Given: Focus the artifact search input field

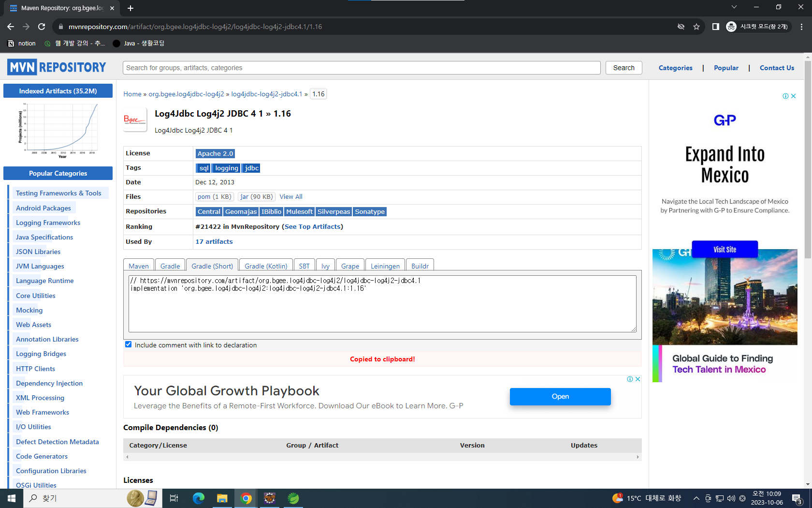Looking at the screenshot, I should [362, 68].
